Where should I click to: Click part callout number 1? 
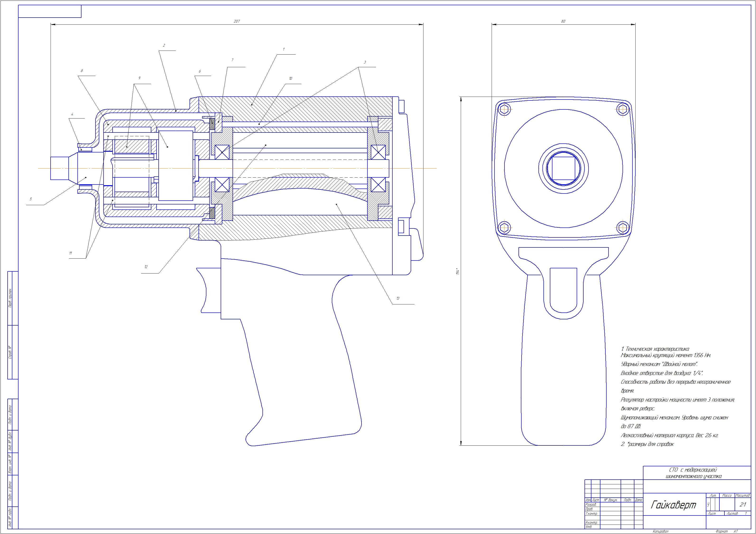[284, 49]
